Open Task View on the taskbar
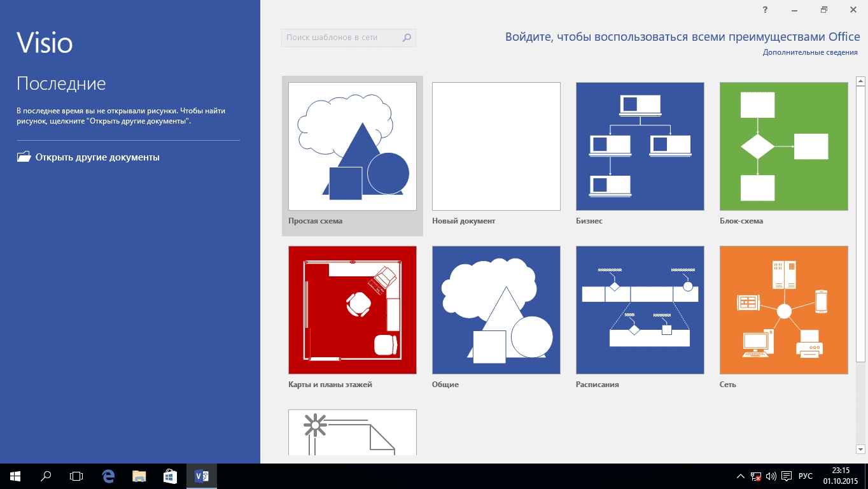 76,476
